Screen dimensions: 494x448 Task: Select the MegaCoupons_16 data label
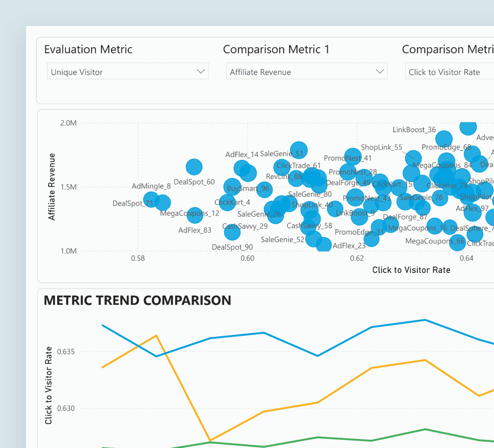click(417, 228)
